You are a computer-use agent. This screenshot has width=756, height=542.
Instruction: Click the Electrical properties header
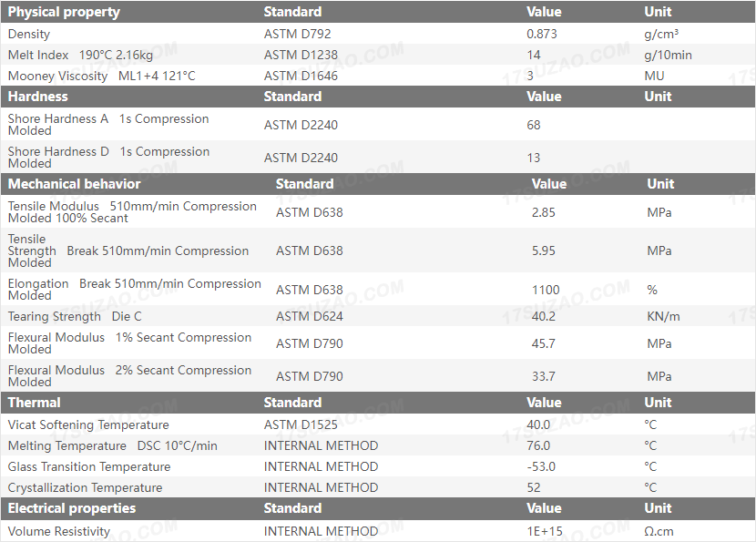(x=72, y=508)
